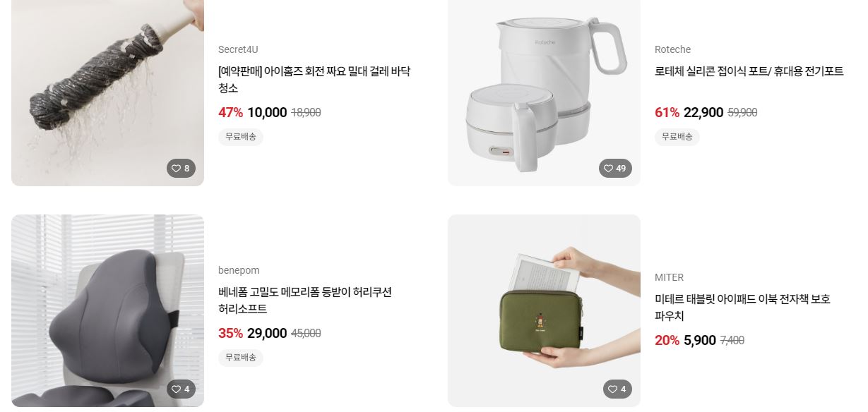
Task: Visit the MITER brand page
Action: click(669, 277)
